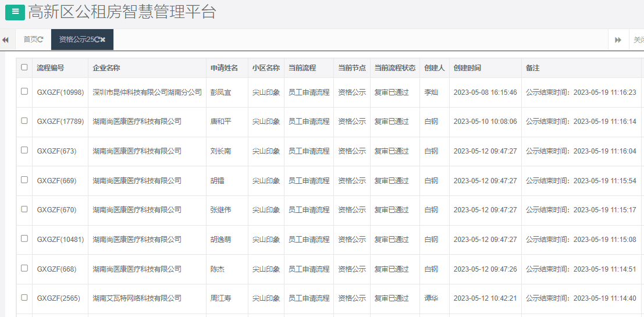This screenshot has height=317, width=644.
Task: Select cell GXGZF(2565)
Action: [59, 298]
